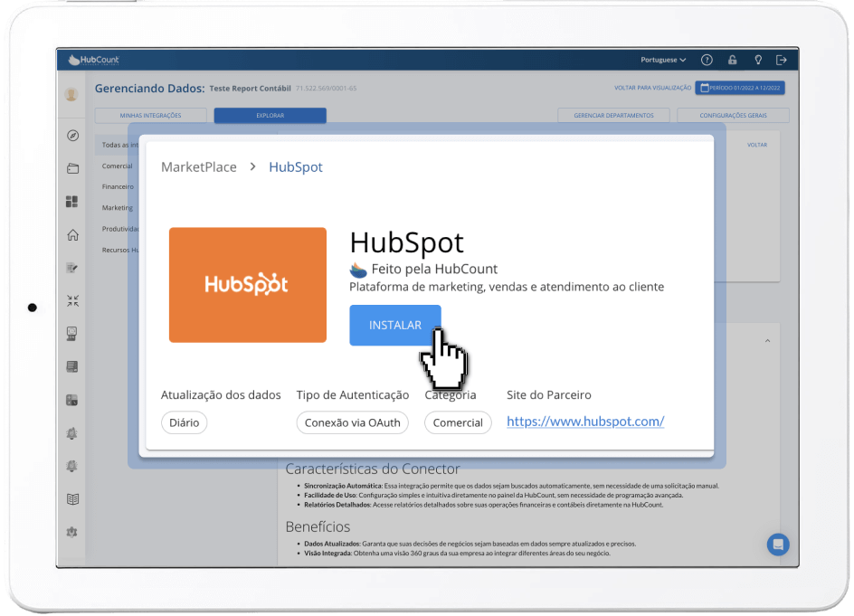Click Voltar para Visualização link
This screenshot has width=854, height=616.
tap(652, 88)
